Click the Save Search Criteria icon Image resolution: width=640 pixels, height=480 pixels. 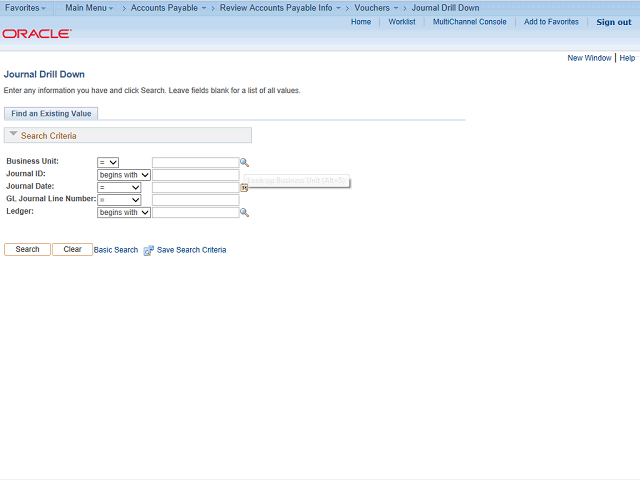[149, 250]
